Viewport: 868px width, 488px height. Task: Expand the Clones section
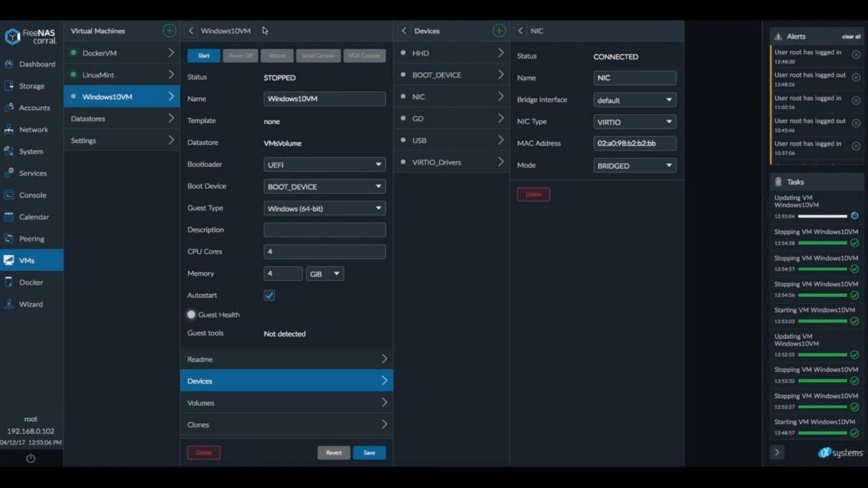[287, 424]
